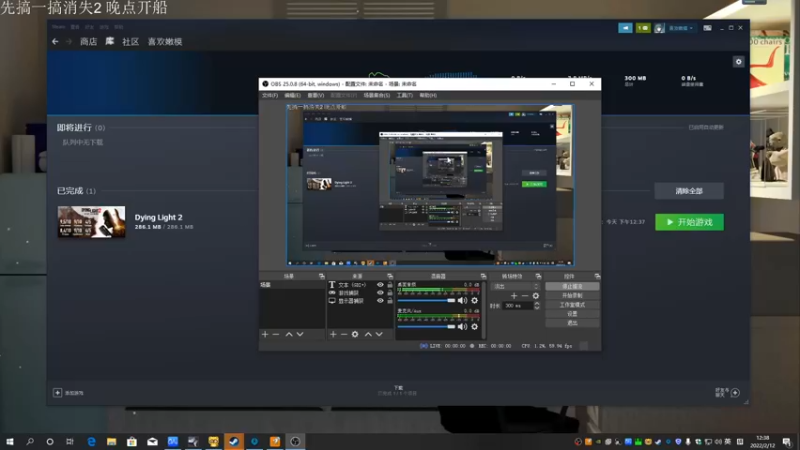This screenshot has height=450, width=800.
Task: Open Help menu in OBS
Action: pos(428,95)
